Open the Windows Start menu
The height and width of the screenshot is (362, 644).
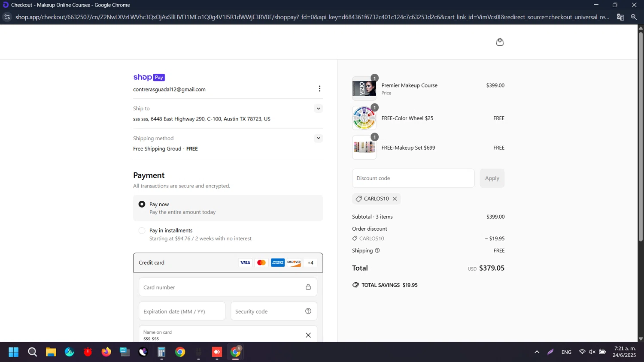point(13,352)
